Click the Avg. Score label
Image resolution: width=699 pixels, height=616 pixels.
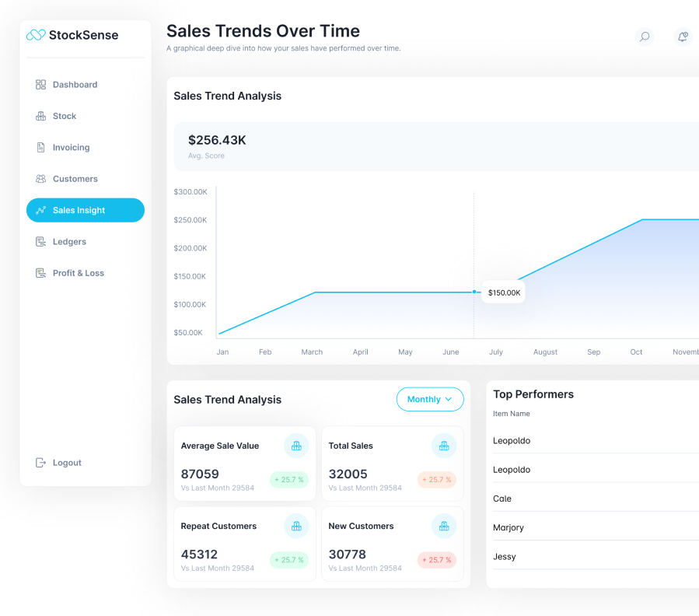[x=206, y=156]
